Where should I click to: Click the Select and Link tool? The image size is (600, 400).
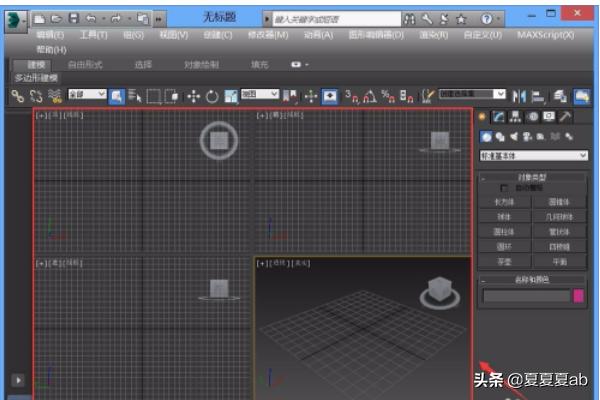pyautogui.click(x=17, y=96)
